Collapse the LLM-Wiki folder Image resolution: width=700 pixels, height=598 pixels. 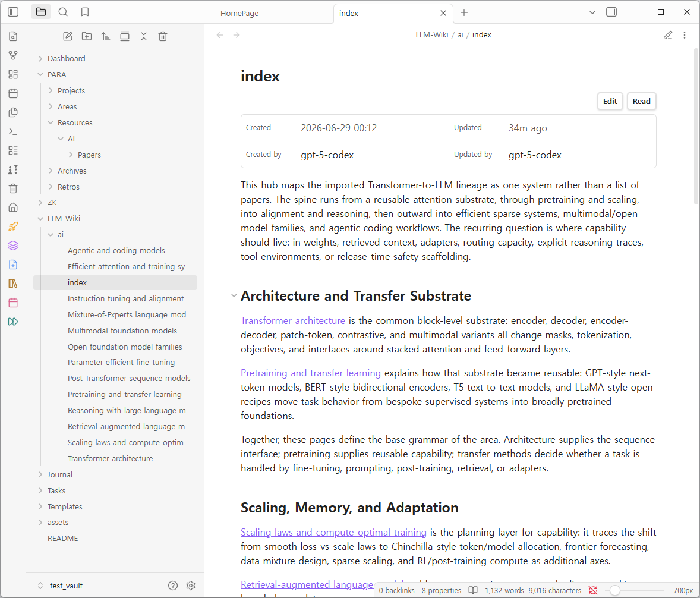(x=40, y=219)
